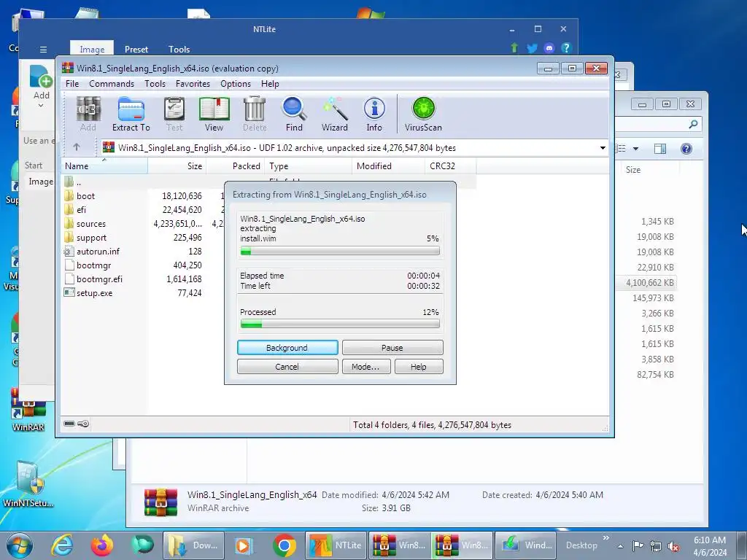
Task: Open the Mode... extraction settings
Action: (x=366, y=367)
